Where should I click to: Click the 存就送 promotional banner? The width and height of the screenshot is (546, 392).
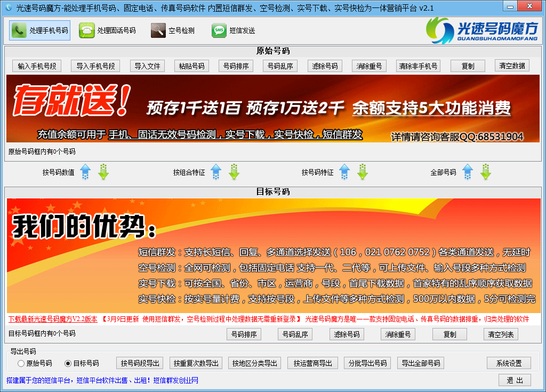click(x=272, y=108)
